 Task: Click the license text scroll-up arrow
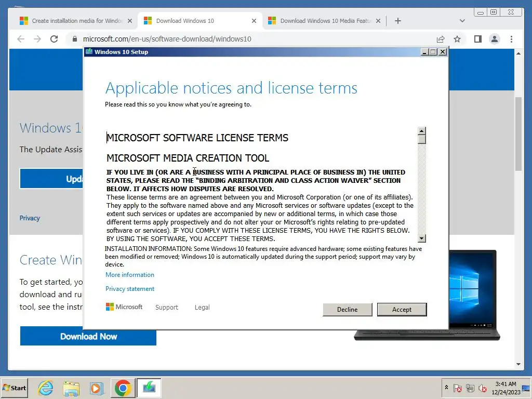pyautogui.click(x=421, y=131)
